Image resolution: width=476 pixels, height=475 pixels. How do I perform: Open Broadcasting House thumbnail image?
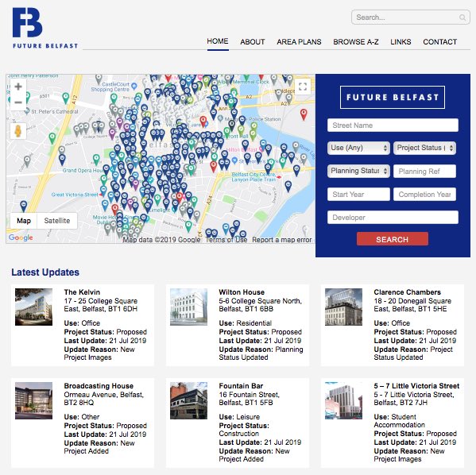[x=33, y=400]
